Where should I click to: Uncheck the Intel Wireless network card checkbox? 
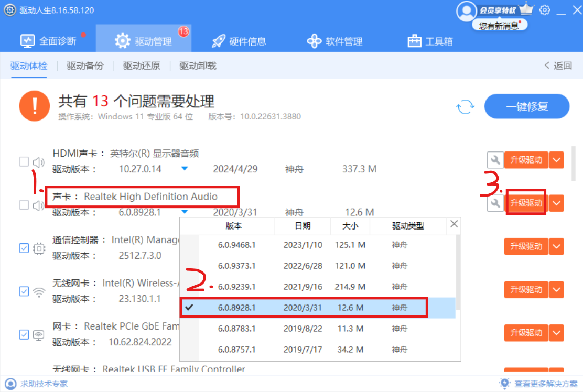(x=24, y=291)
